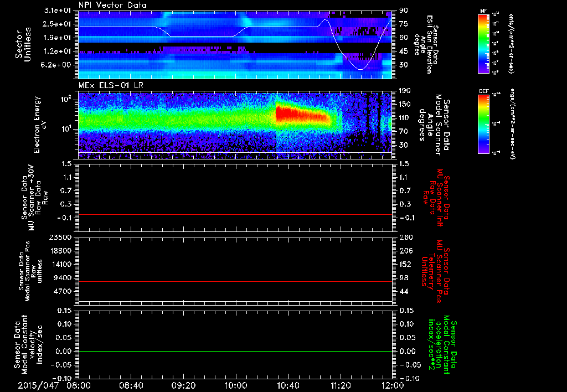Click the "44" telemetry tick label
The height and width of the screenshot is (392, 567).
coord(404,291)
